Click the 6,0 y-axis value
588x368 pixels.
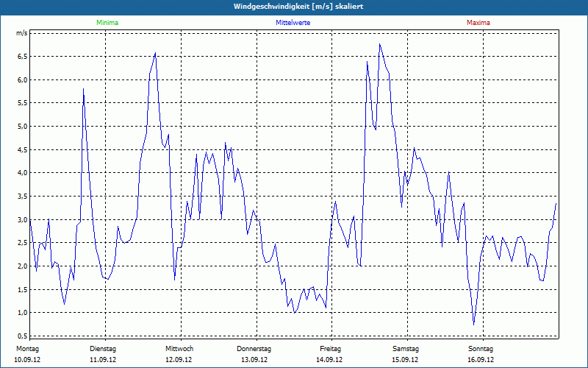click(x=23, y=79)
